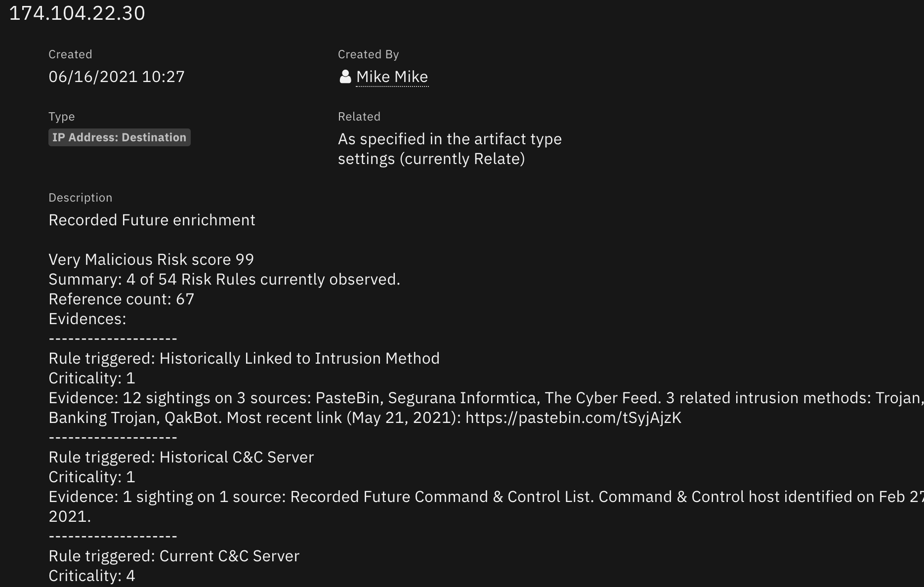Screen dimensions: 924x587
Task: Click the user icon beside Mike Mike
Action: pos(345,77)
